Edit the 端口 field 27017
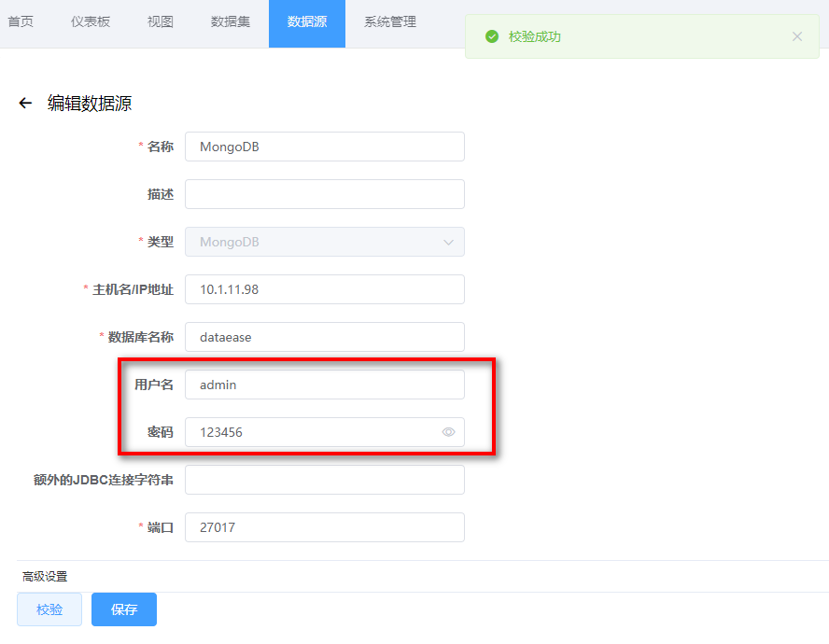Screen dimensions: 829x644 (x=325, y=527)
